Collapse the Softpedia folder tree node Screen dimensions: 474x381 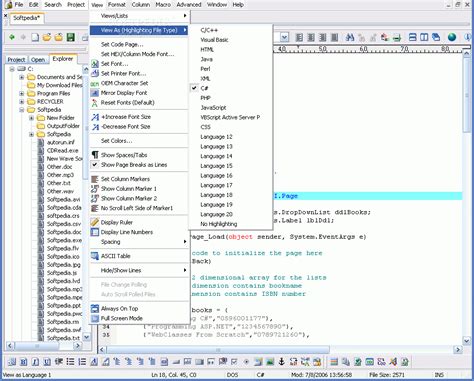point(22,110)
